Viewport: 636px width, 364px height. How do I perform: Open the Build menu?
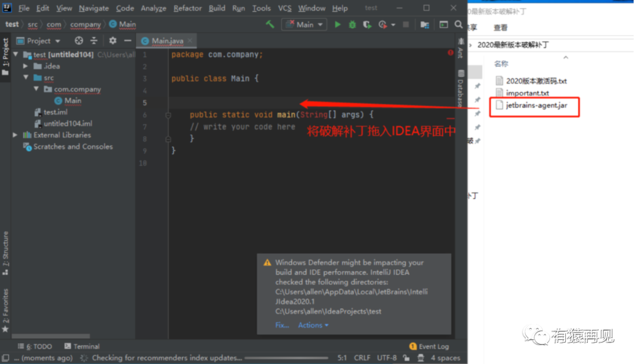point(217,8)
